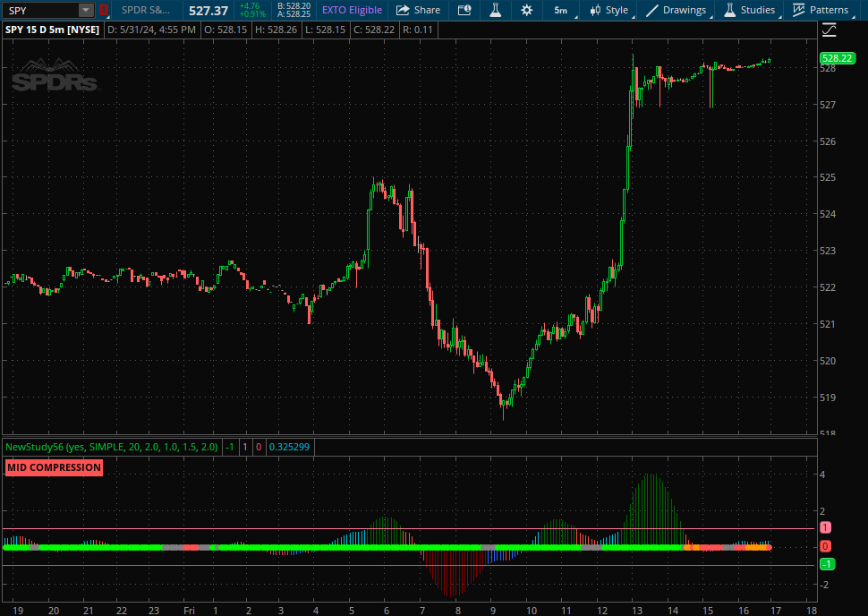868x616 pixels.
Task: Open the Style menu
Action: (x=608, y=10)
